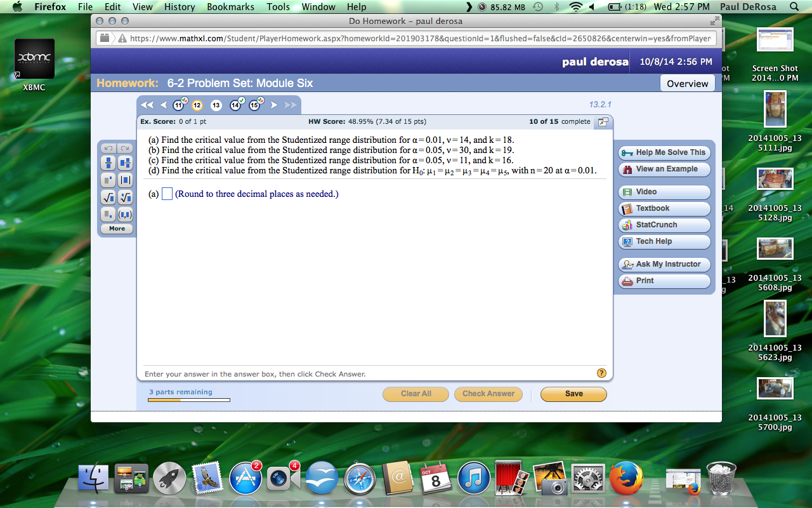Navigate to question 13

[216, 105]
